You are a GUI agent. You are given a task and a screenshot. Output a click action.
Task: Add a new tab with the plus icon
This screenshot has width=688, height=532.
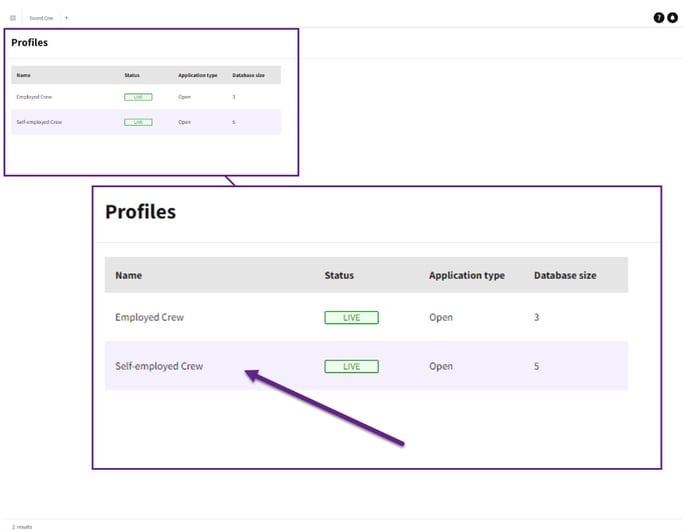(66, 18)
